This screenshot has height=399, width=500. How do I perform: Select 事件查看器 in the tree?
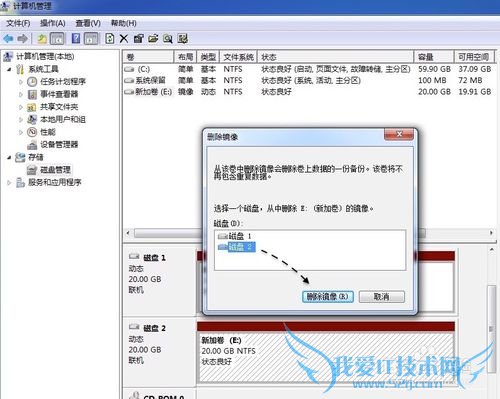click(x=59, y=94)
